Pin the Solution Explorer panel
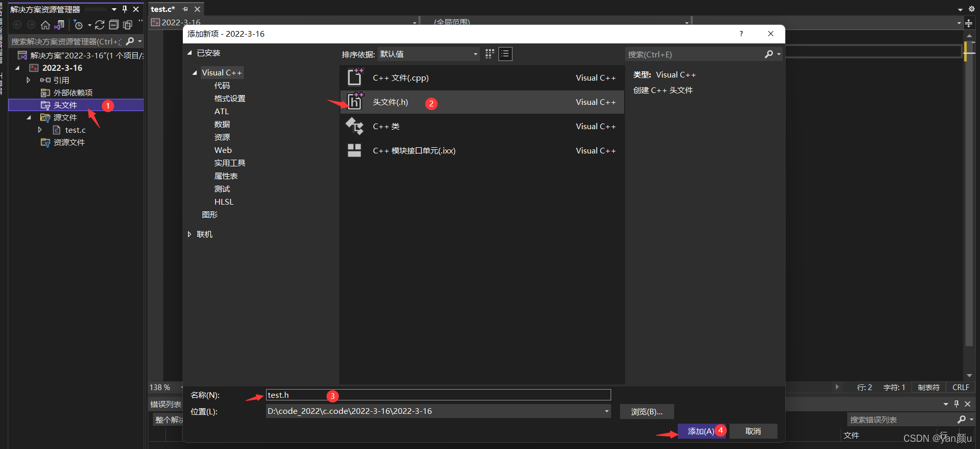Screen dimensions: 980x449 click(x=125, y=9)
